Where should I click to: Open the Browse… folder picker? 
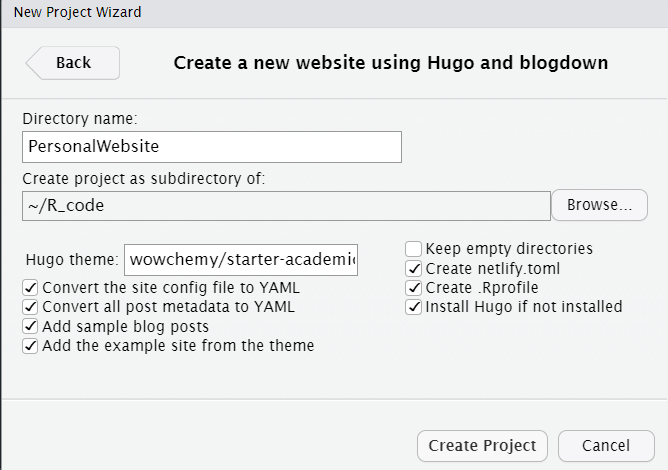pos(599,205)
